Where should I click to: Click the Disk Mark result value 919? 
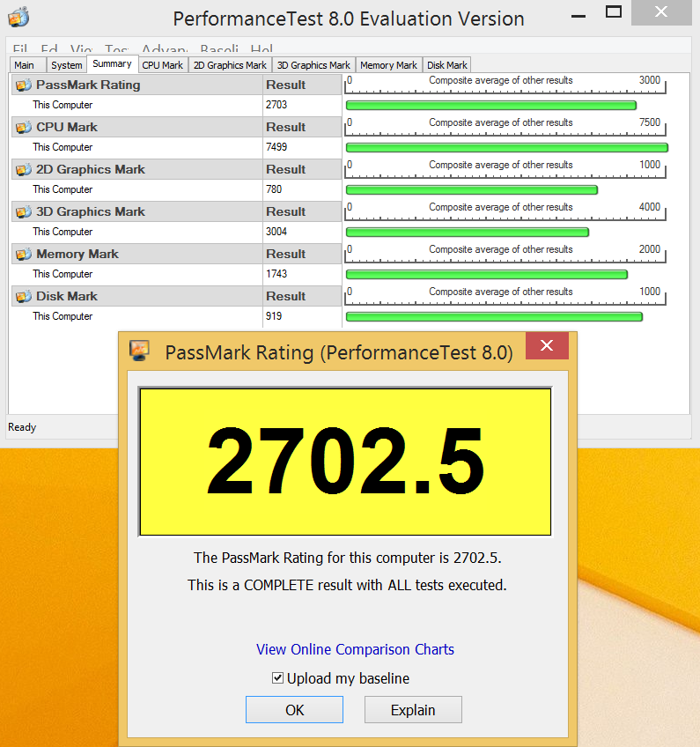274,316
